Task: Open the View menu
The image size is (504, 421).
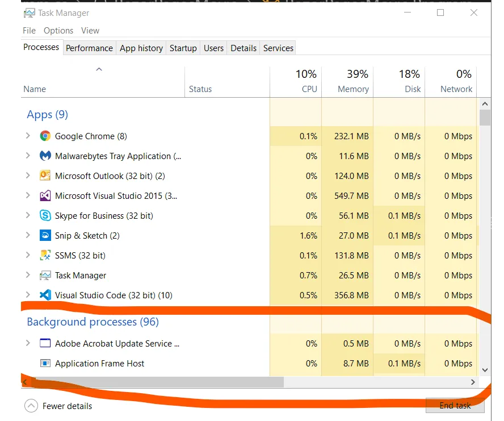Action: [90, 31]
